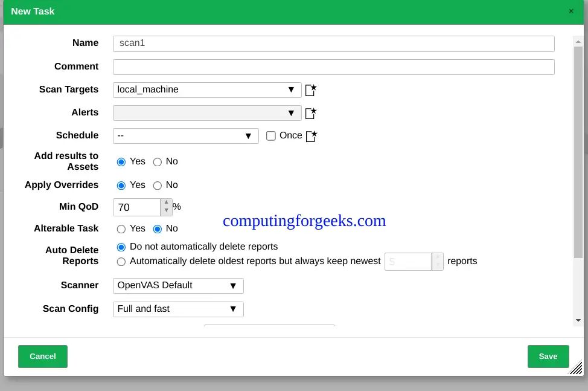
Task: Open the Scan Targets dropdown
Action: (207, 90)
